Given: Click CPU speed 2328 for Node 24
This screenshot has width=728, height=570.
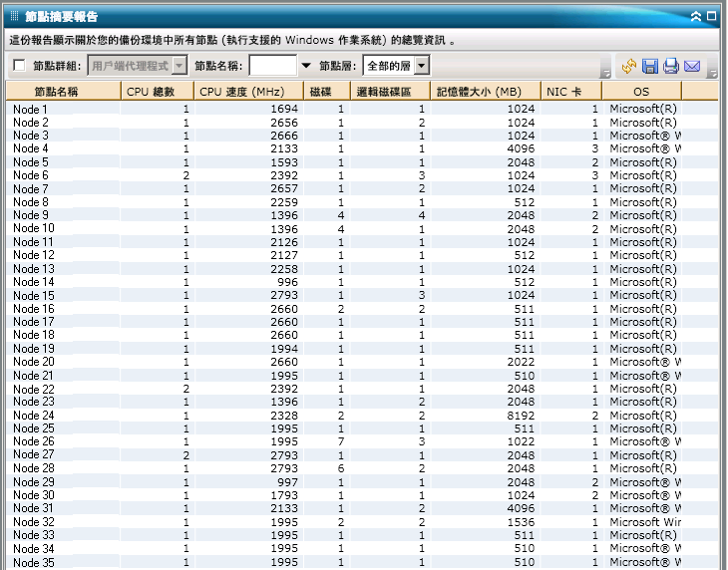Looking at the screenshot, I should pos(284,416).
